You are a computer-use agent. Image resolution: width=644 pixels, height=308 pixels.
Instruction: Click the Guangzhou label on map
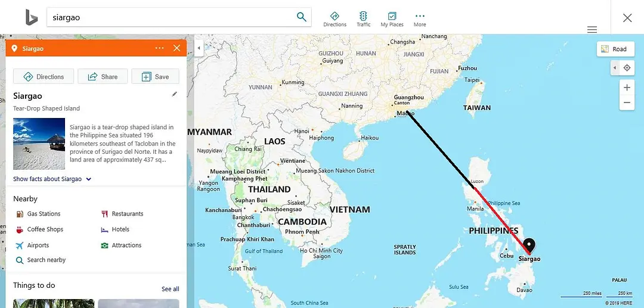point(408,97)
